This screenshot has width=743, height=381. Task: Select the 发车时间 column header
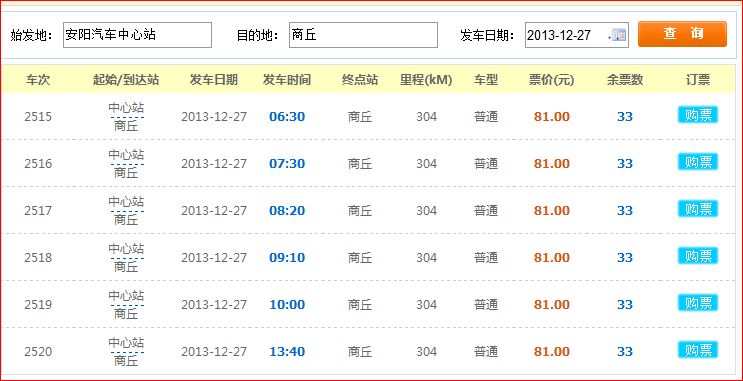287,80
